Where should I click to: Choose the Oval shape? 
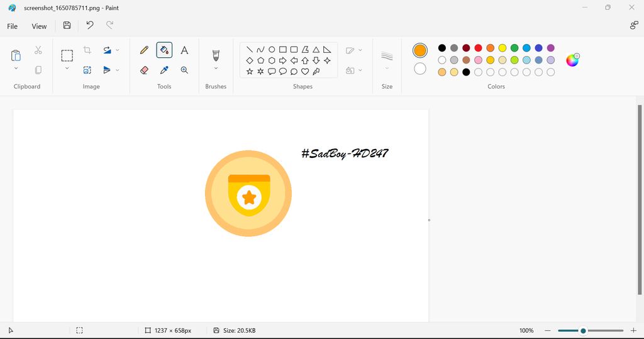click(x=272, y=50)
